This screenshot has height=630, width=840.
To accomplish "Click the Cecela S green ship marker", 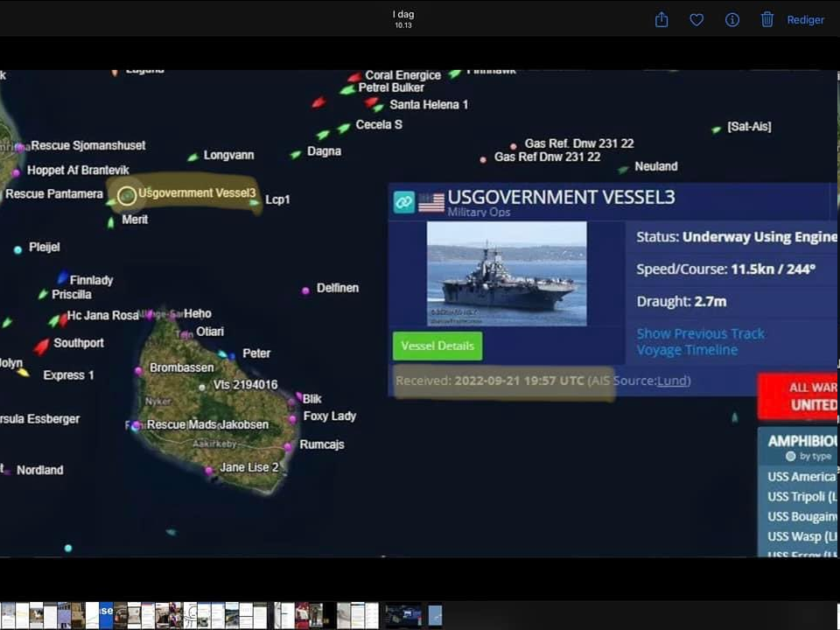I will pos(343,128).
